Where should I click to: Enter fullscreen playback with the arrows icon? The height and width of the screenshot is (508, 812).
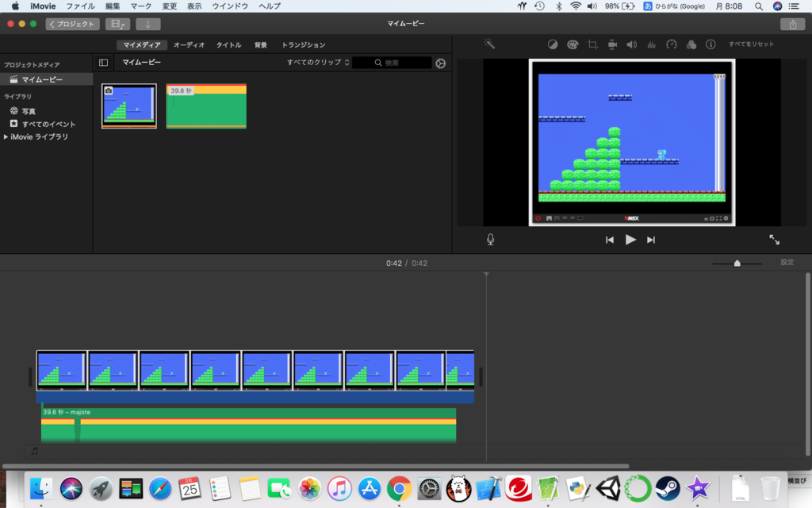(774, 240)
